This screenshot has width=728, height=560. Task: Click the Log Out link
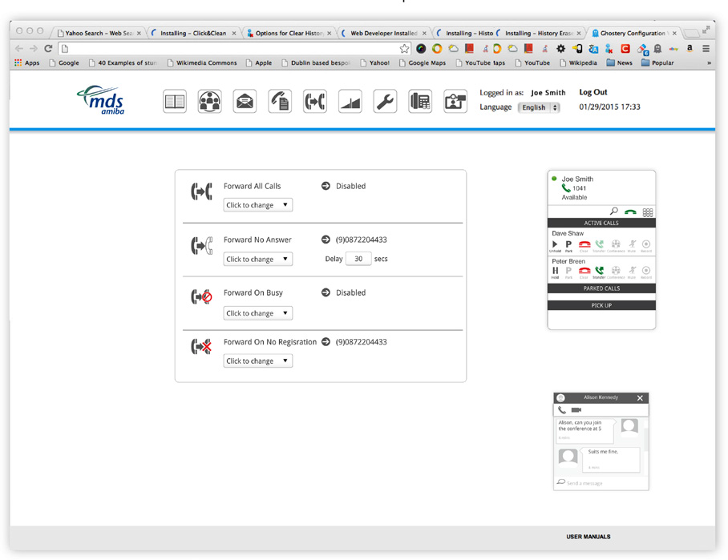[x=593, y=92]
